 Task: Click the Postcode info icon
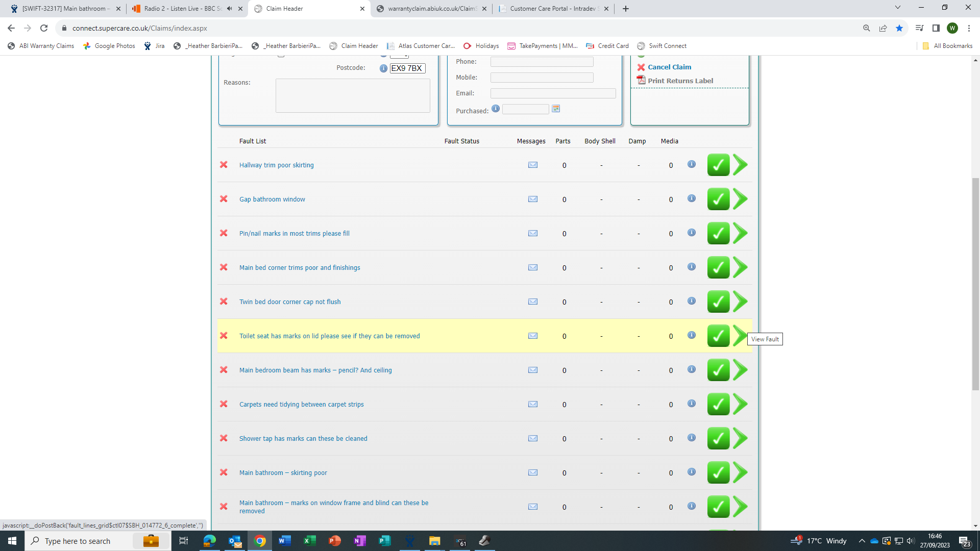tap(383, 68)
